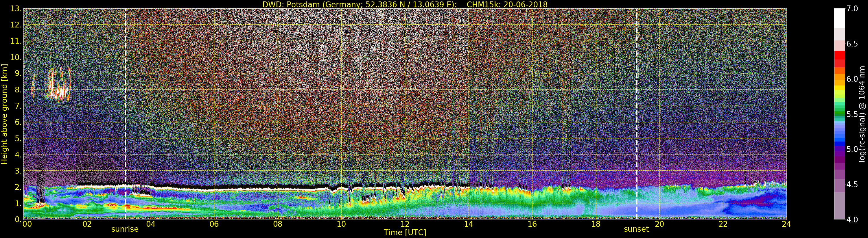Click height axis tick label '6.'
This screenshot has width=868, height=238.
[x=18, y=122]
